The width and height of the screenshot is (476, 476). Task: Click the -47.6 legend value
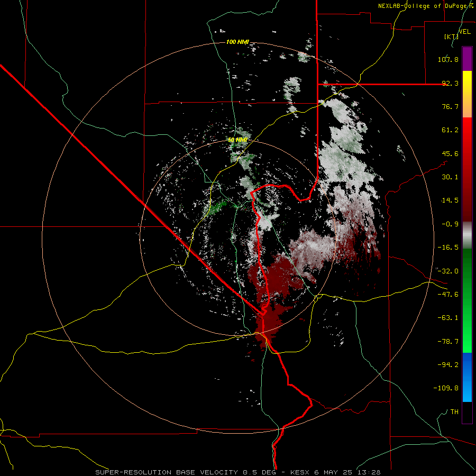[448, 295]
